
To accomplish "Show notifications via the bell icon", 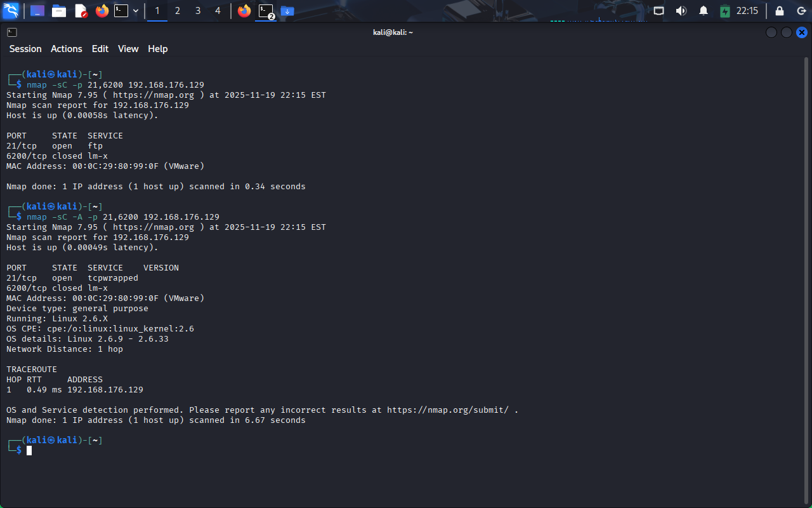I will pos(703,11).
